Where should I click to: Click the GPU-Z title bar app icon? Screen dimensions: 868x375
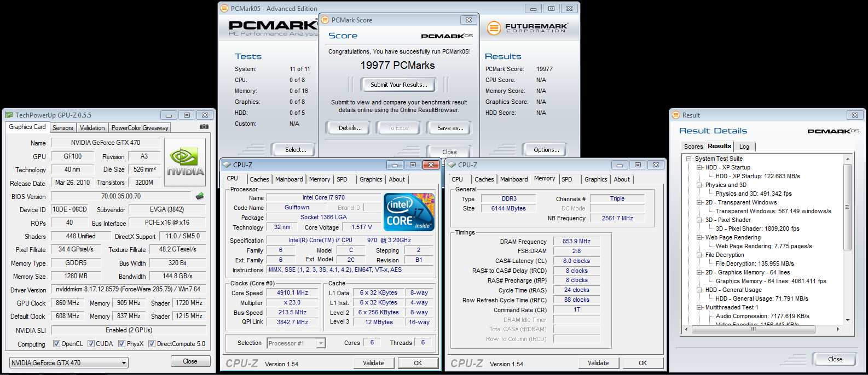tap(9, 115)
